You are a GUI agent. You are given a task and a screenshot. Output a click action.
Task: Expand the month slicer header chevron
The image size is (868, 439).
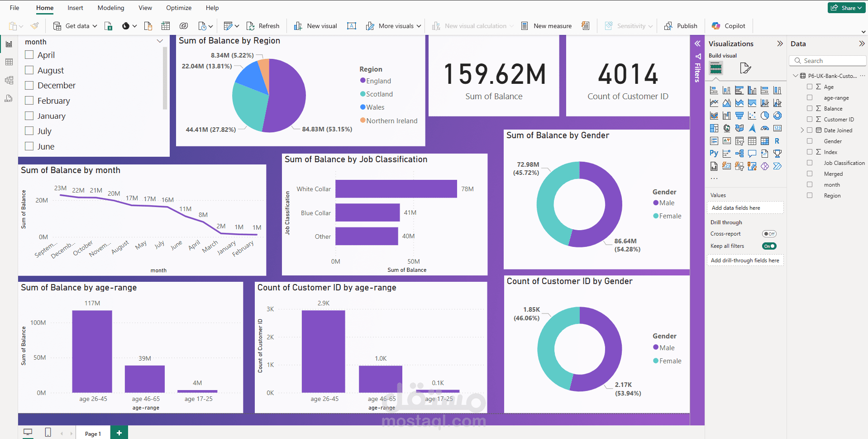pyautogui.click(x=160, y=41)
